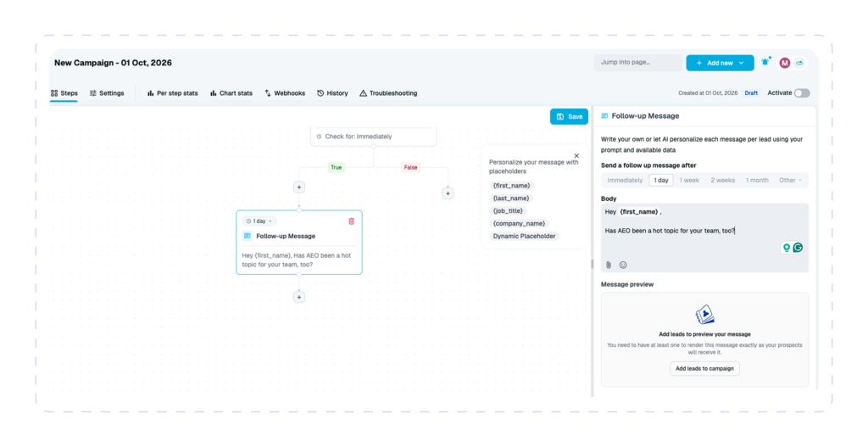
Task: Attach a file with paperclip icon
Action: click(609, 265)
